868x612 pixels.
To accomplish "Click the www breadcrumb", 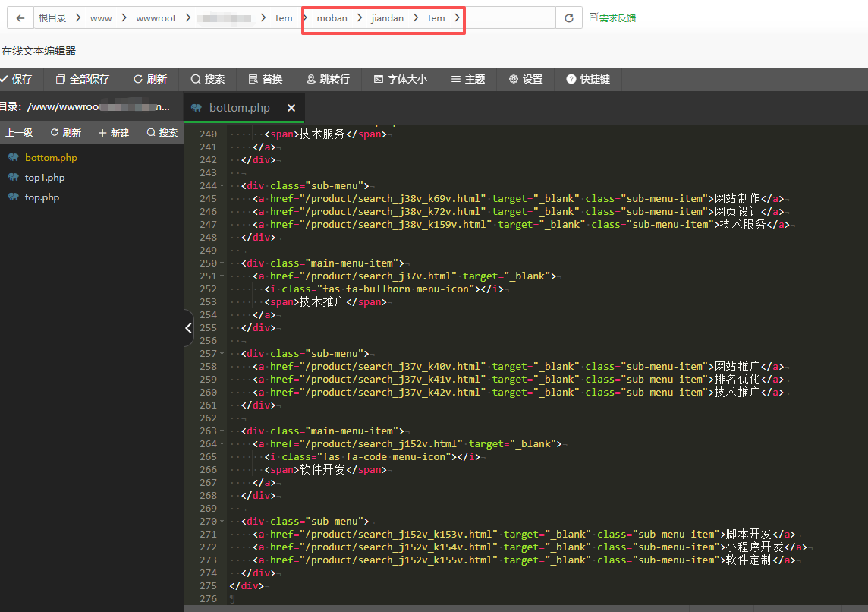I will coord(101,18).
